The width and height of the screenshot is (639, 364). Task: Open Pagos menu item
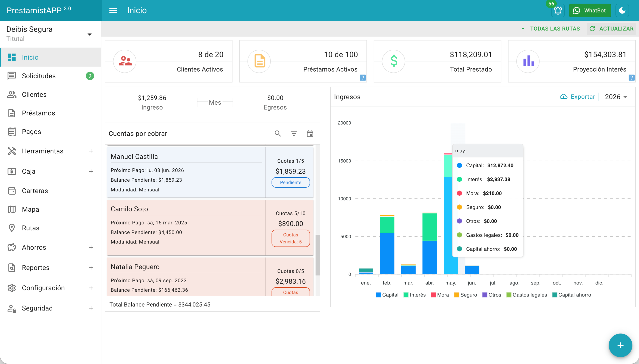(50, 131)
